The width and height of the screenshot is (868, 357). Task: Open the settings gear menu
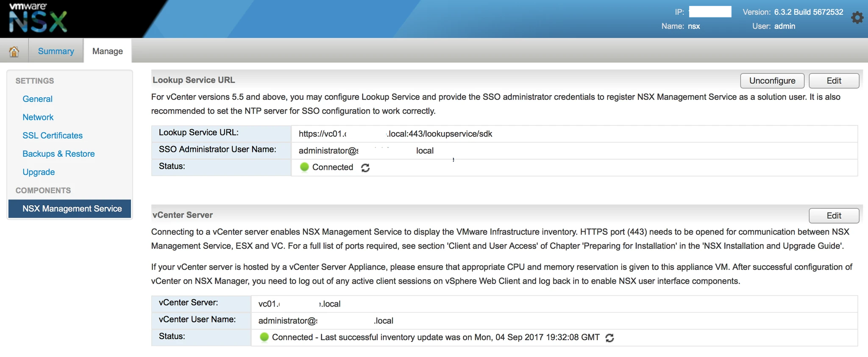(x=857, y=18)
